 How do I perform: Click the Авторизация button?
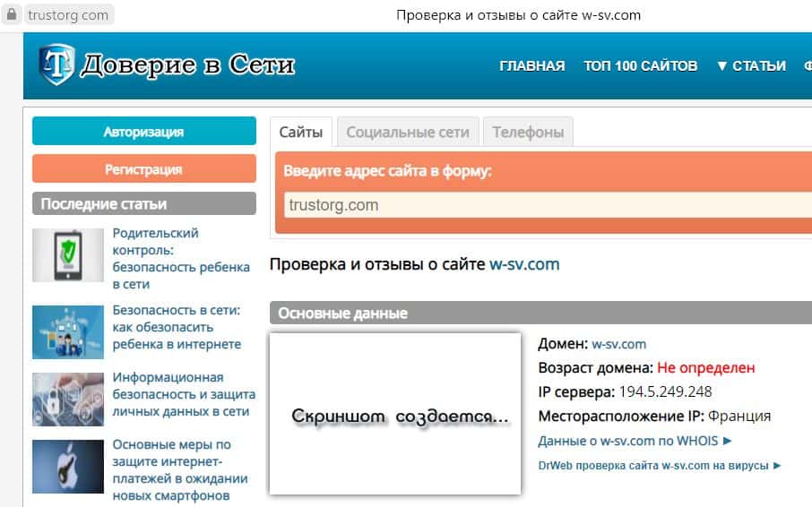click(x=144, y=132)
